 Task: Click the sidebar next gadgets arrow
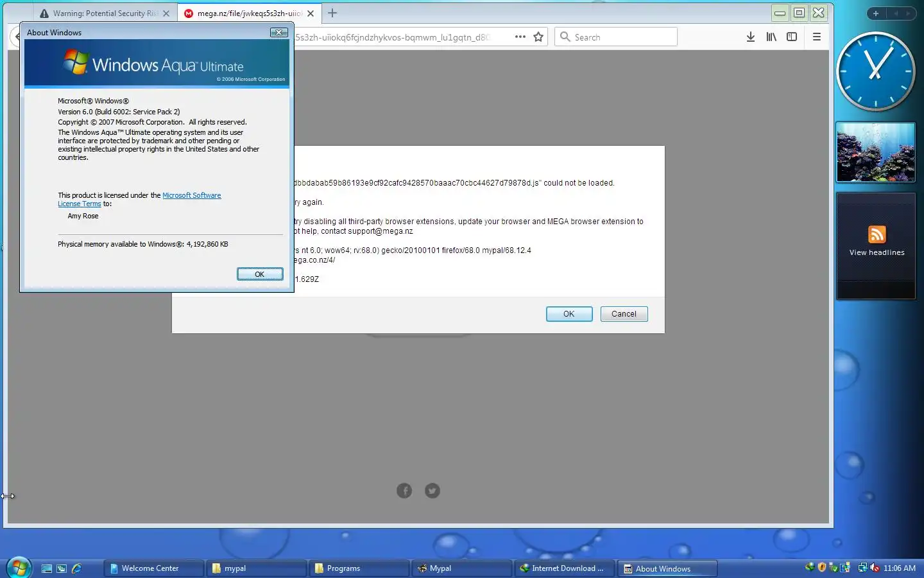(908, 13)
